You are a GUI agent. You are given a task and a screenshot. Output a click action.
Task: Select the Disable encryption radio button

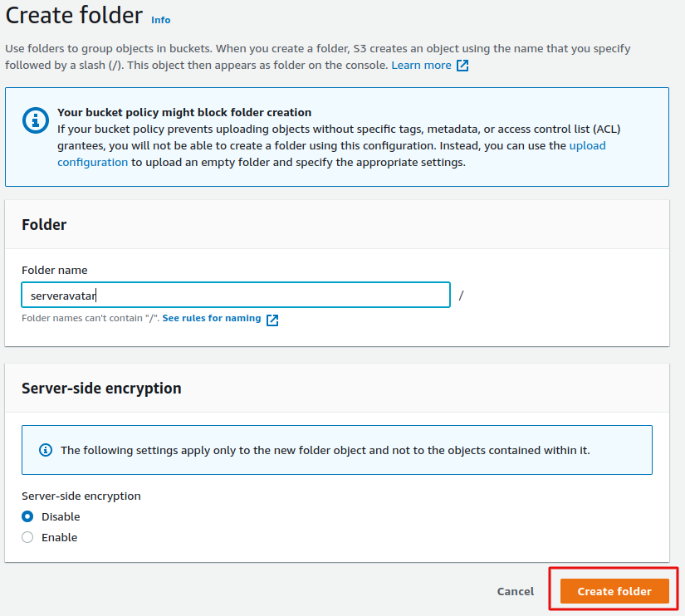click(x=27, y=516)
